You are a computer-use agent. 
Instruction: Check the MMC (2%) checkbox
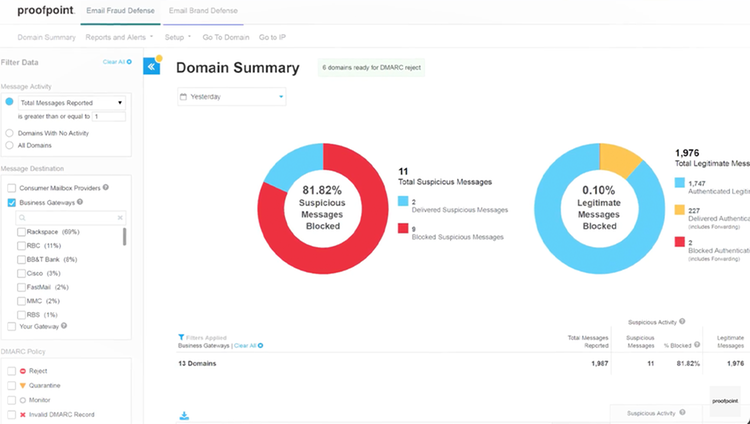pyautogui.click(x=21, y=301)
